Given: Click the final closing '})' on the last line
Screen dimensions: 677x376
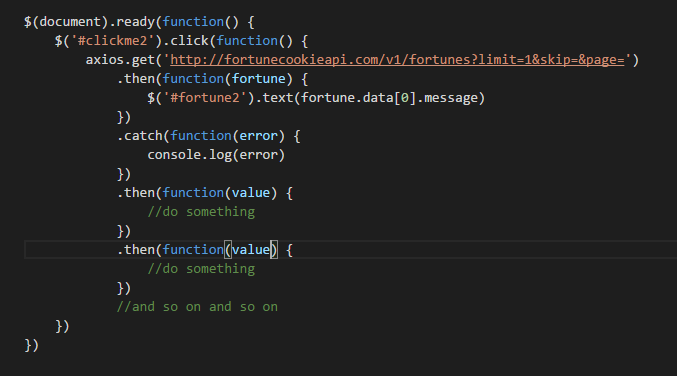Looking at the screenshot, I should pyautogui.click(x=32, y=344).
